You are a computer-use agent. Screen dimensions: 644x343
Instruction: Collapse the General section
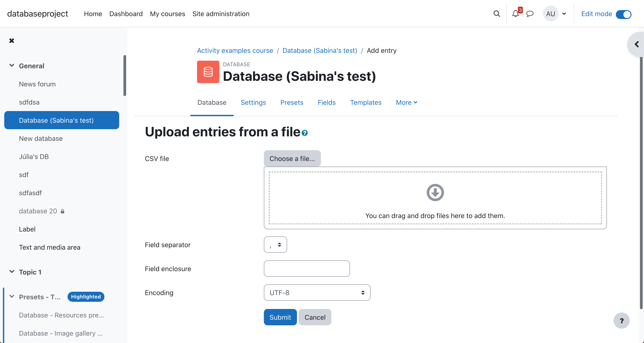[x=12, y=66]
